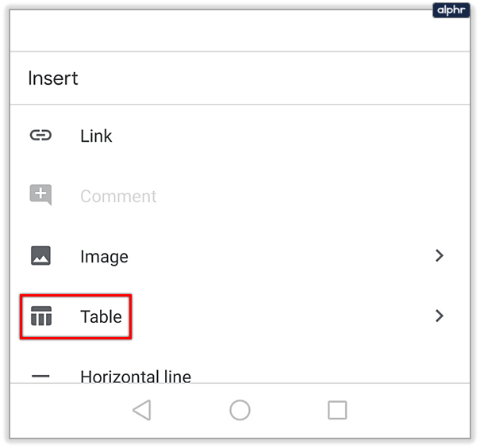
Task: Select the Horizontal line label
Action: click(x=136, y=376)
